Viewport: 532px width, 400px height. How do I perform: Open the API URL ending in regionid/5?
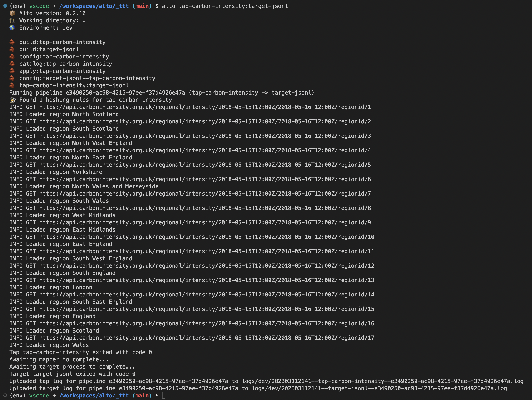[205, 165]
